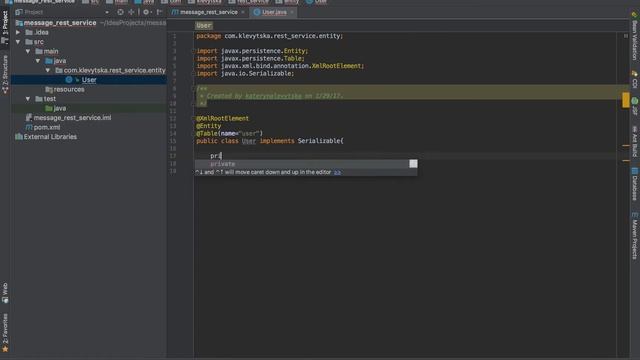Screen dimensions: 640x360
Task: Click @Table annotation line
Action: tap(229, 133)
